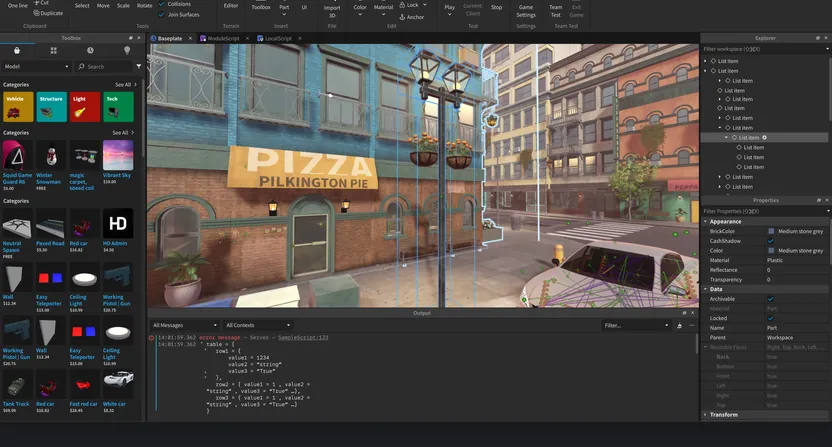Click the error icon beside the output message
The height and width of the screenshot is (447, 832).
(152, 338)
